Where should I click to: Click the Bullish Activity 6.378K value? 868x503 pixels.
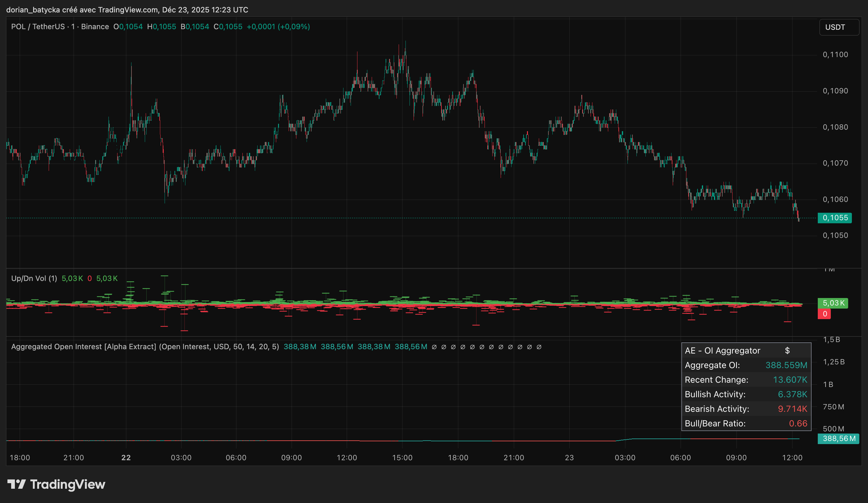click(x=792, y=394)
